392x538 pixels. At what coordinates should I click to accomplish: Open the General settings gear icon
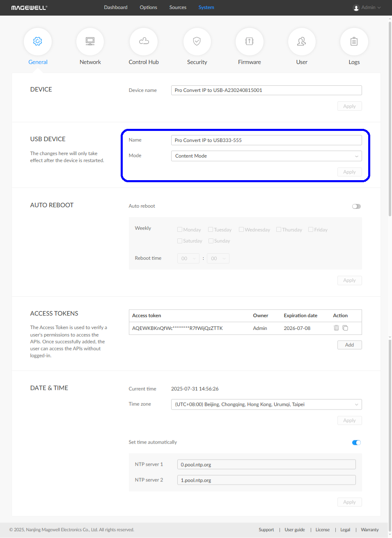click(38, 41)
